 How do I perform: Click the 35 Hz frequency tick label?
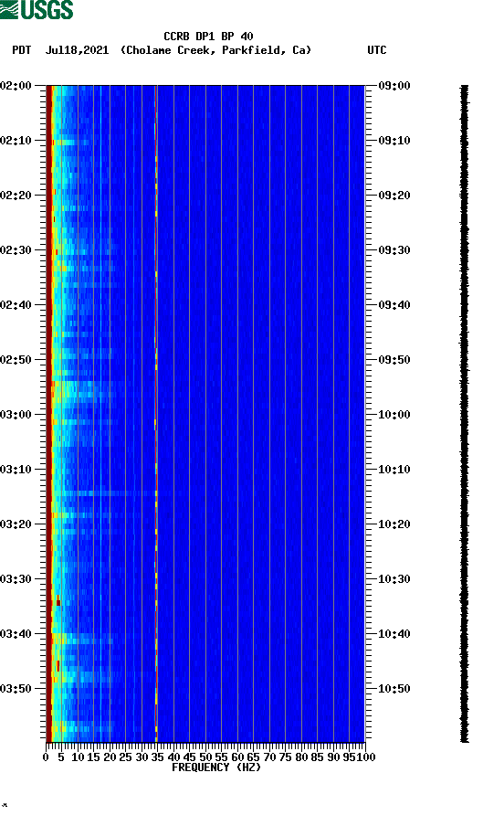click(157, 757)
